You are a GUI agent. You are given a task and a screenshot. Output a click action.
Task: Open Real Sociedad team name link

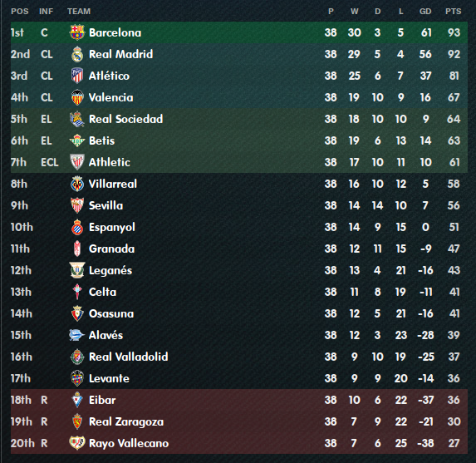[126, 119]
